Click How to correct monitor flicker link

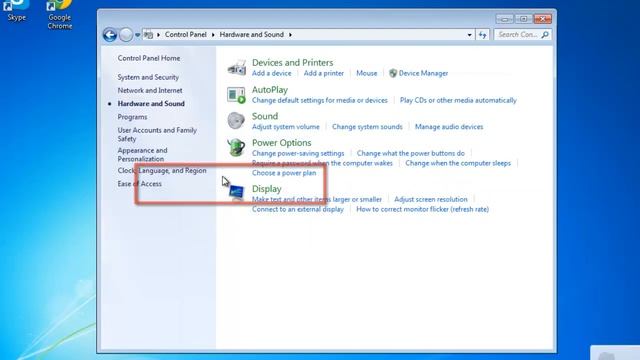[422, 209]
